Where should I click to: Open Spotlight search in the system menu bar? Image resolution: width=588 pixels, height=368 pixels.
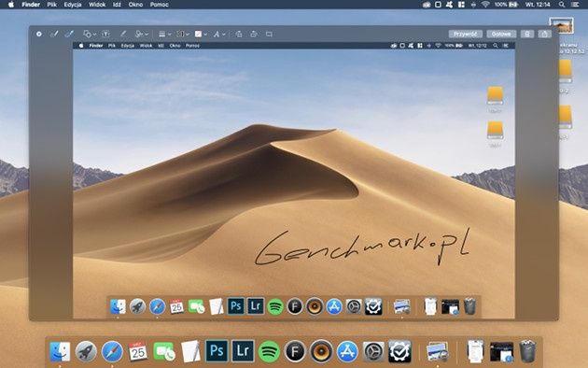pyautogui.click(x=562, y=5)
